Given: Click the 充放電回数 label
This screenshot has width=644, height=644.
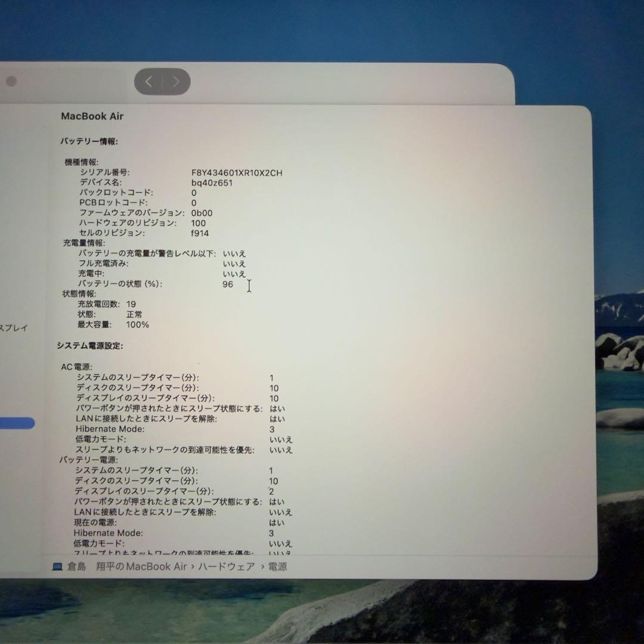Looking at the screenshot, I should click(98, 304).
